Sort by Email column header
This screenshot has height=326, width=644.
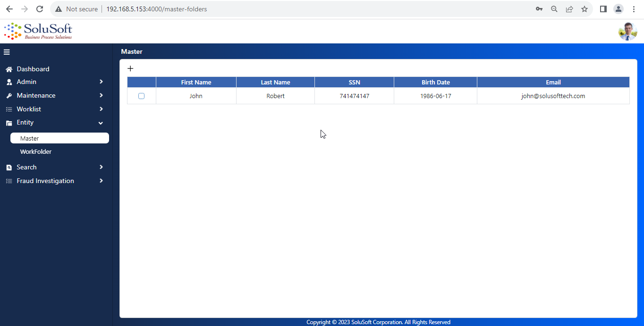click(553, 82)
